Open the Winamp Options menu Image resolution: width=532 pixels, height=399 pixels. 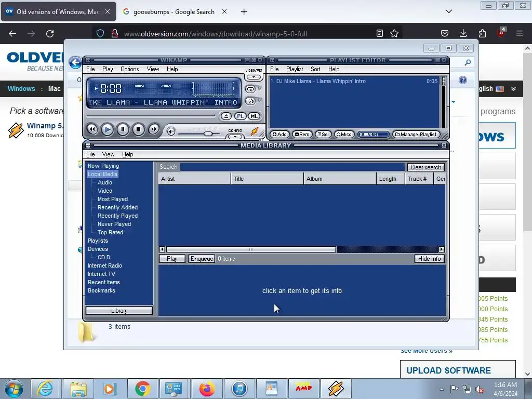pyautogui.click(x=129, y=69)
